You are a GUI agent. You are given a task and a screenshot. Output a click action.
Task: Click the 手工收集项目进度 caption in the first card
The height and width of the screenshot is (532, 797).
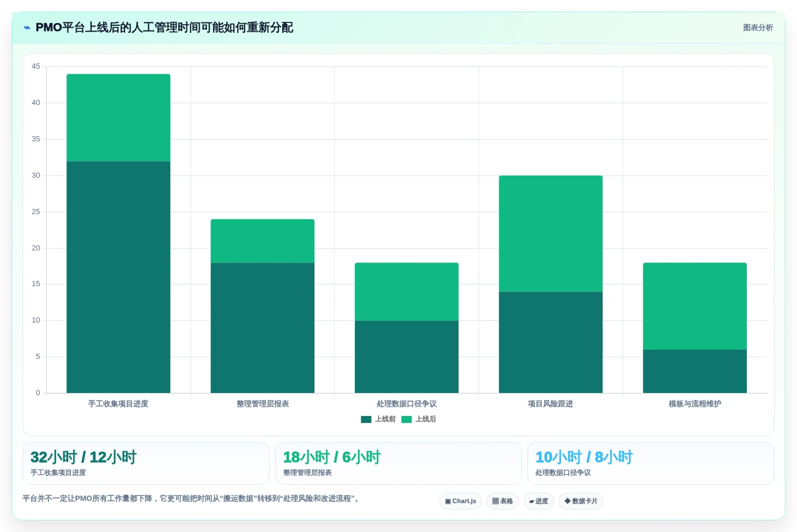[58, 473]
